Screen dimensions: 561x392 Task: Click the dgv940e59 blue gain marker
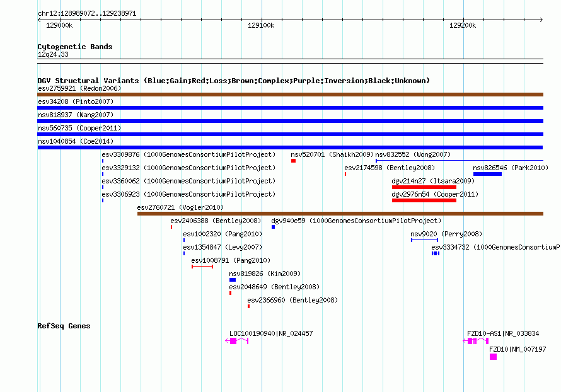click(x=274, y=227)
